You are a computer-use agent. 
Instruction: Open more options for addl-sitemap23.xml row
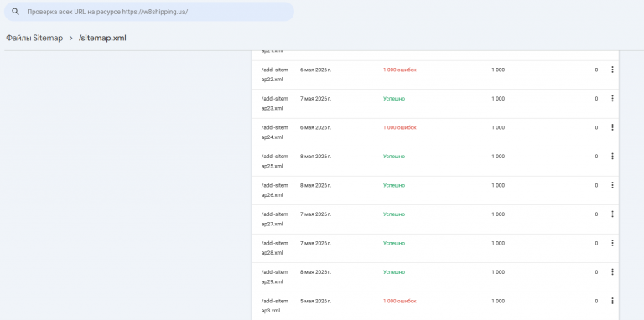pyautogui.click(x=612, y=99)
